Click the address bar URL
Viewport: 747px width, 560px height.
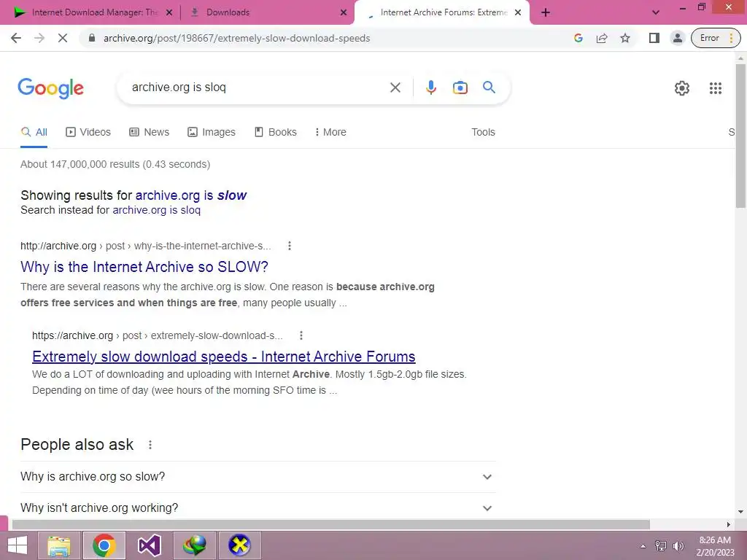236,38
